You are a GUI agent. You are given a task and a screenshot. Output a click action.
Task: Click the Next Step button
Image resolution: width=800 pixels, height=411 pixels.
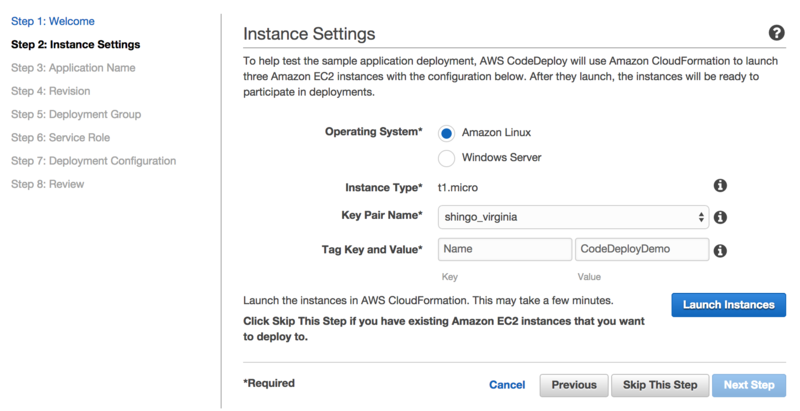748,385
